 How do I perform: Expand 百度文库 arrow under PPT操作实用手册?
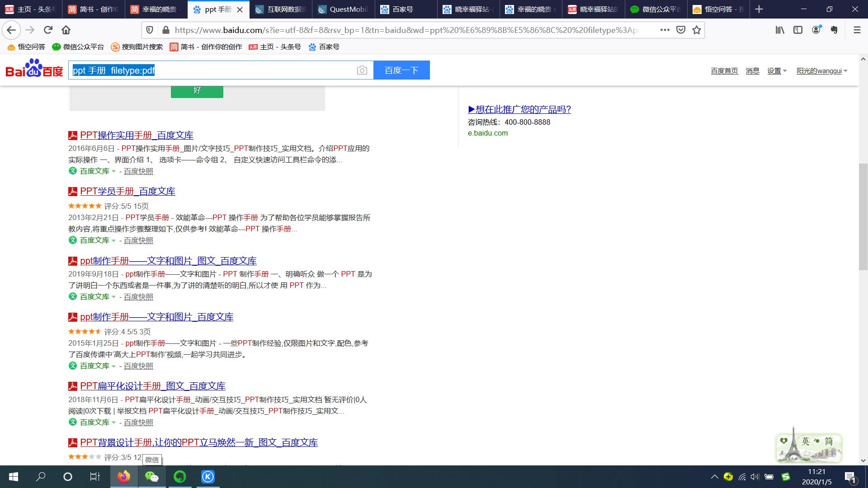point(113,171)
